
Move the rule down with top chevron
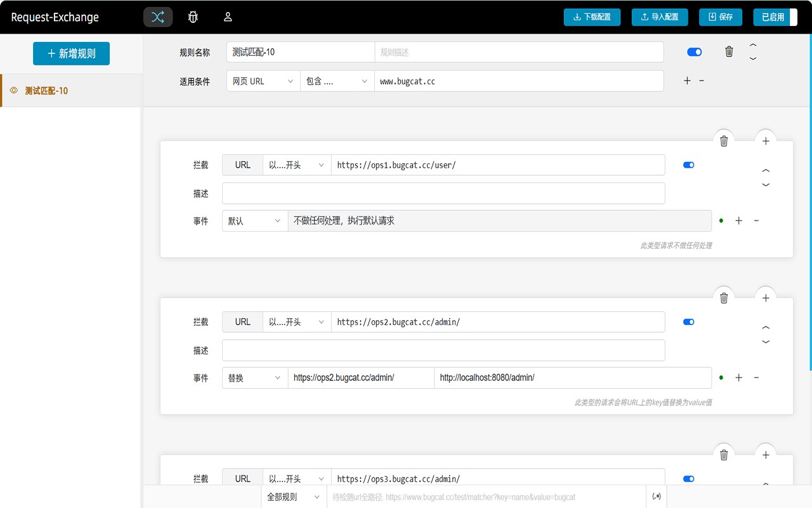tap(753, 58)
